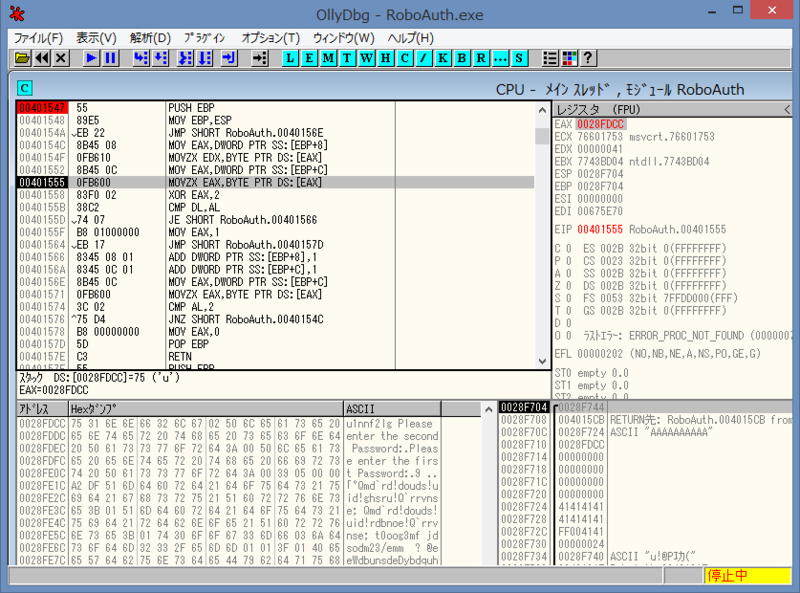800x593 pixels.
Task: Open the オプション(T) menu
Action: tap(270, 38)
